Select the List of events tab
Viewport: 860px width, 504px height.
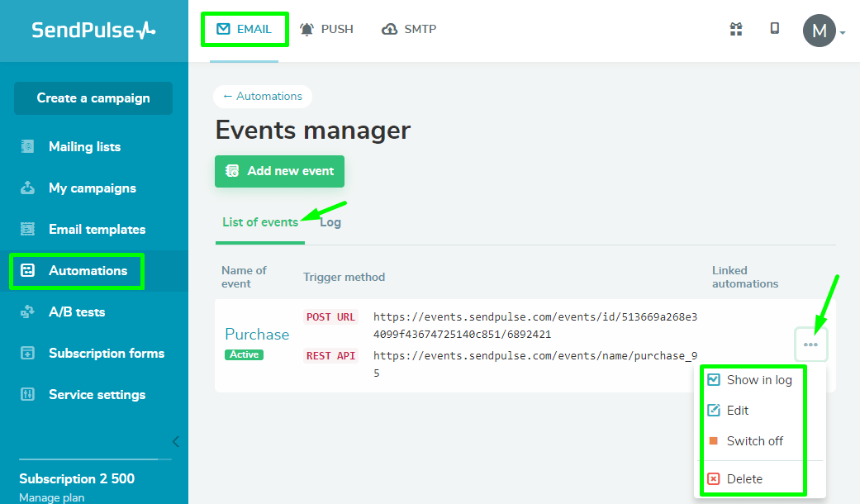(x=260, y=222)
